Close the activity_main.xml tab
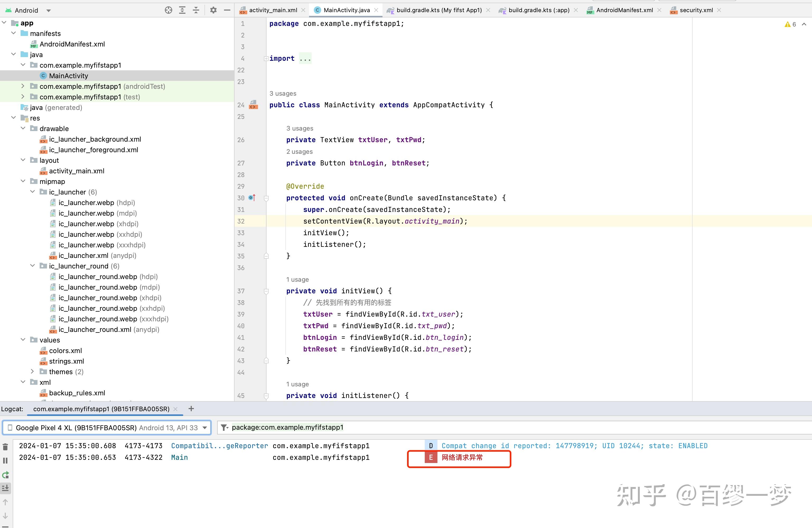Image resolution: width=812 pixels, height=528 pixels. 303,10
